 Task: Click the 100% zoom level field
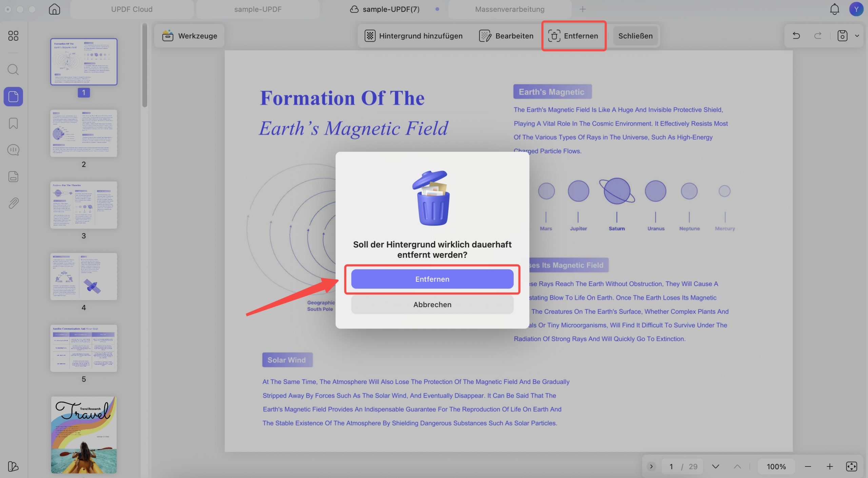click(776, 466)
